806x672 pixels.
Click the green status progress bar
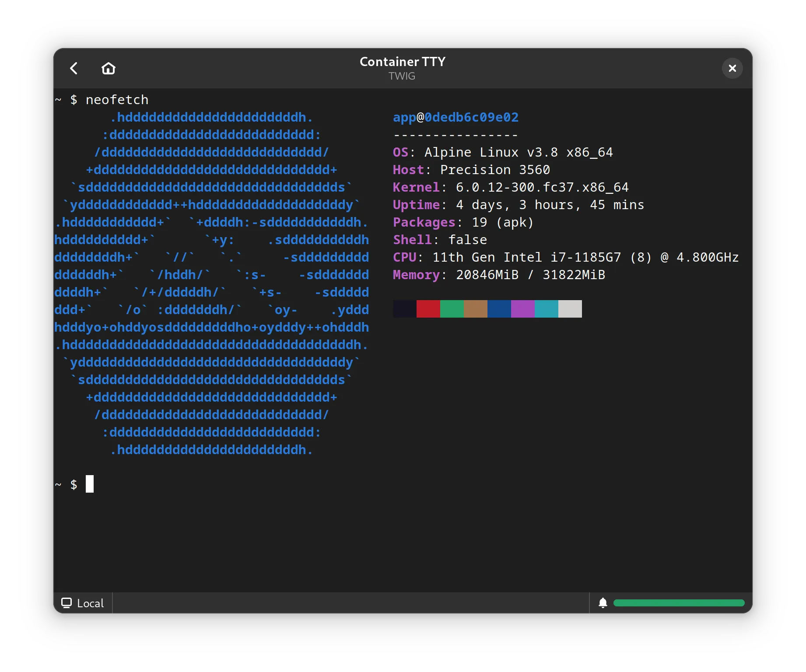point(679,603)
